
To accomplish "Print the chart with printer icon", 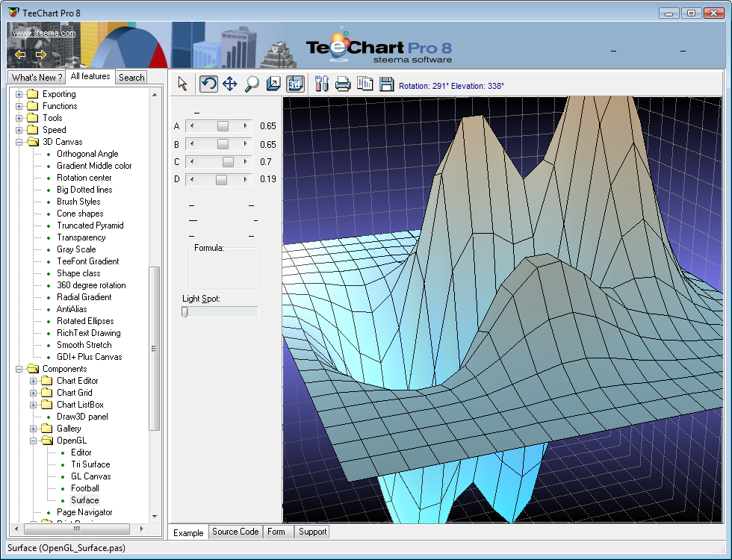I will (343, 84).
